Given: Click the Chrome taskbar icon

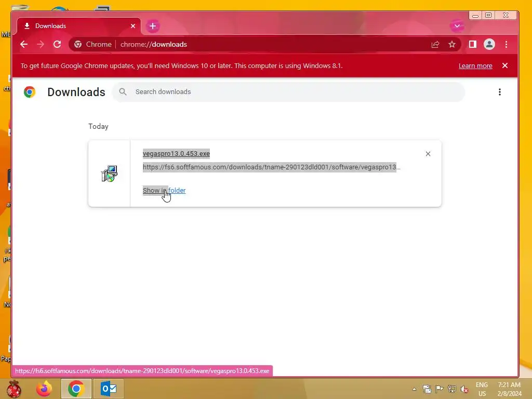Looking at the screenshot, I should point(76,389).
